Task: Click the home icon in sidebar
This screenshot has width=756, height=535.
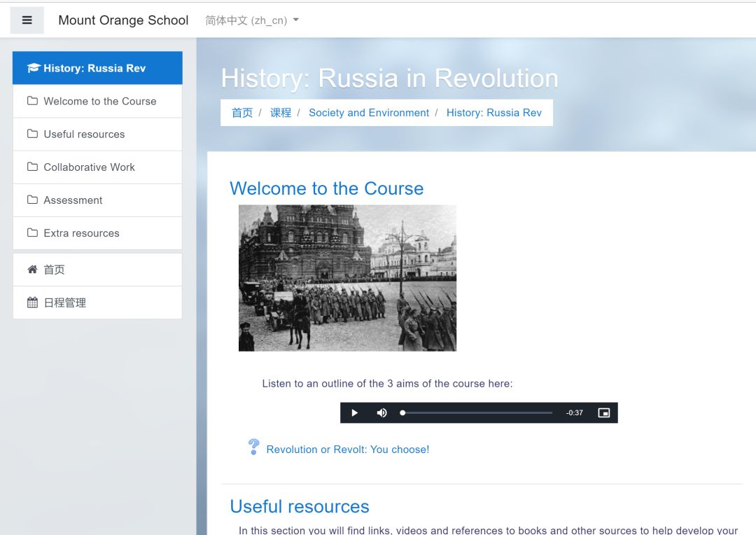Action: tap(32, 270)
